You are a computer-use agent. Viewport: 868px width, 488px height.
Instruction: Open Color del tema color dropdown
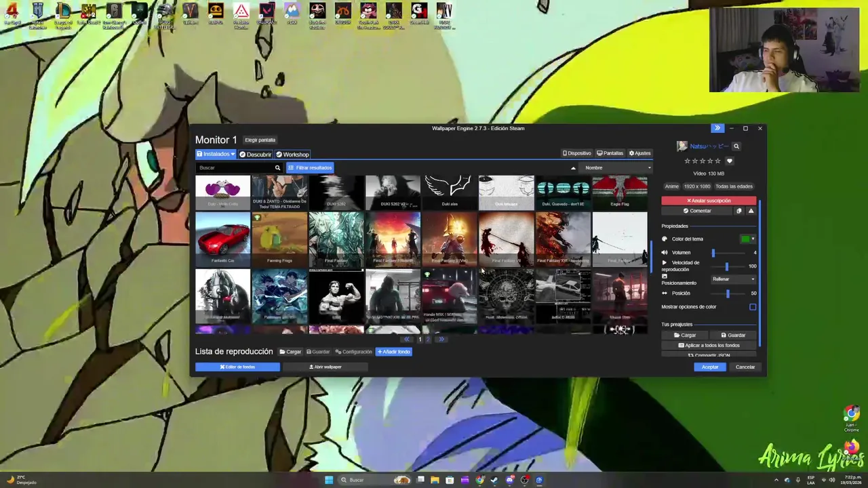point(747,239)
